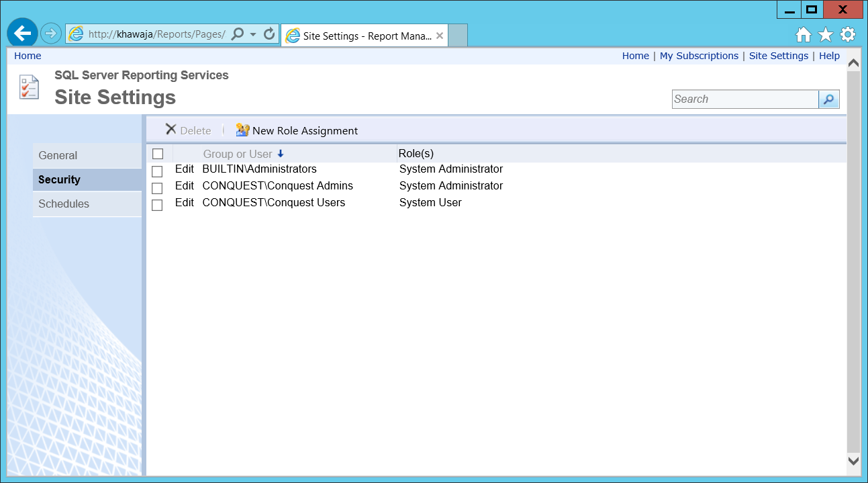The width and height of the screenshot is (868, 483).
Task: Minimize the browser window
Action: 789,9
